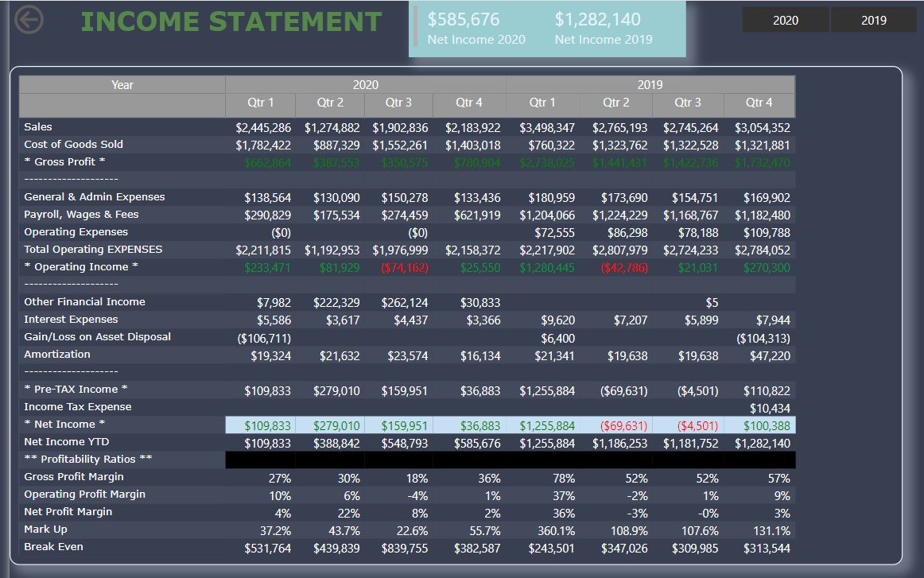This screenshot has width=924, height=578.
Task: Select the Amortization row label
Action: 57,354
